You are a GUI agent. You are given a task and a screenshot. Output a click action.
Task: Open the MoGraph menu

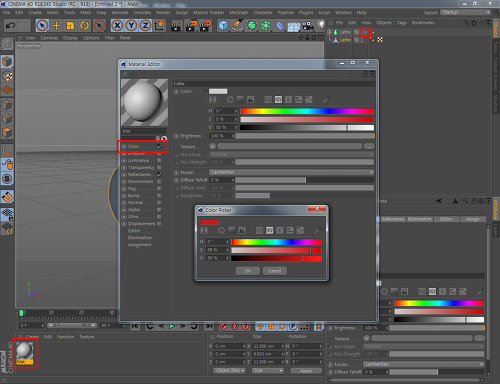[x=239, y=12]
